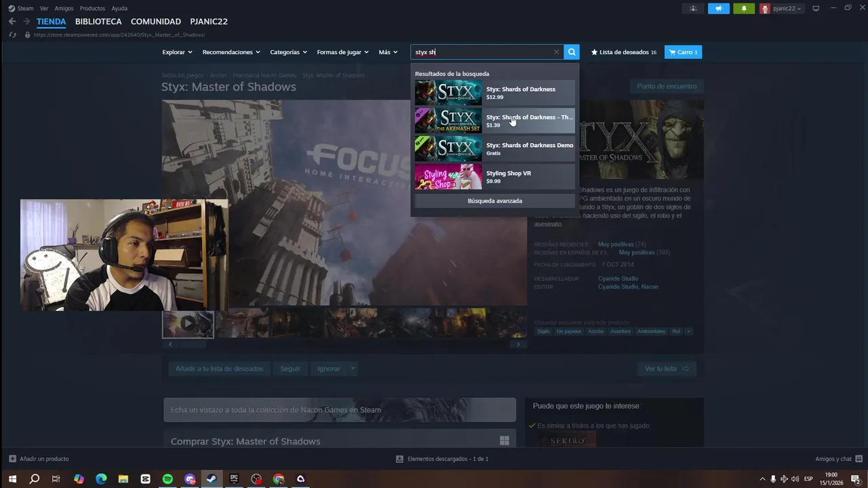Viewport: 868px width, 488px height.
Task: Reload the store page
Action: [x=12, y=35]
